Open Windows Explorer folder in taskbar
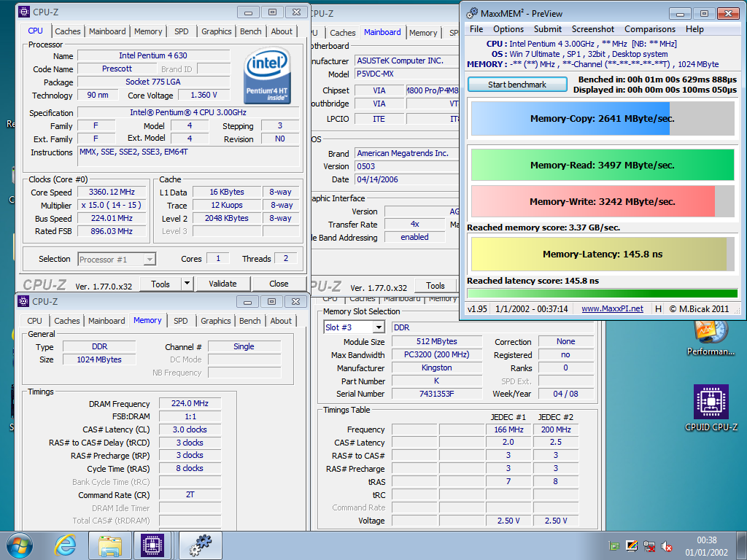Image resolution: width=747 pixels, height=560 pixels. (109, 545)
